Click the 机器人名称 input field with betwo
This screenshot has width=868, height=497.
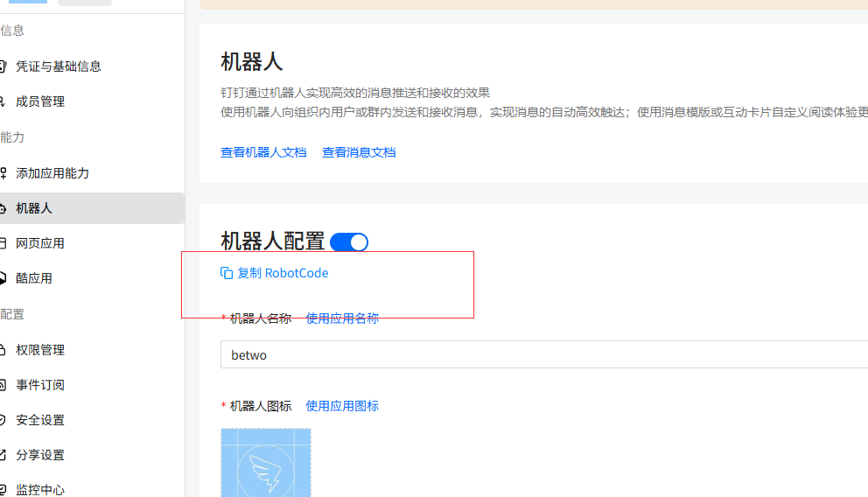(x=544, y=354)
